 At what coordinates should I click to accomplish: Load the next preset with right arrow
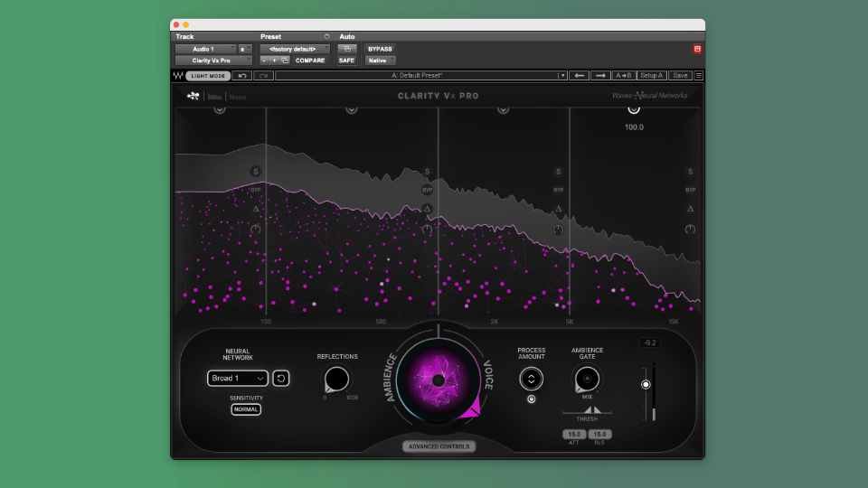(600, 76)
